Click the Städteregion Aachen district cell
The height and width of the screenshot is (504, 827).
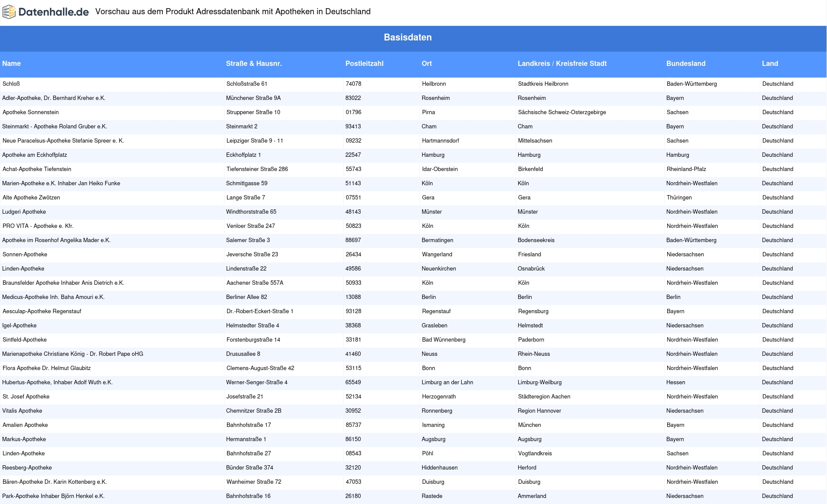(544, 397)
